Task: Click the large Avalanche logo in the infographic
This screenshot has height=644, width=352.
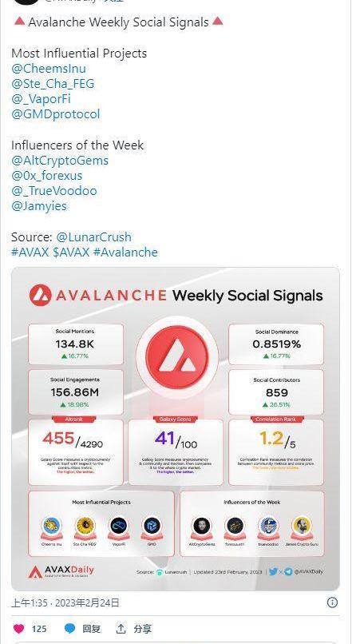Action: click(x=177, y=357)
